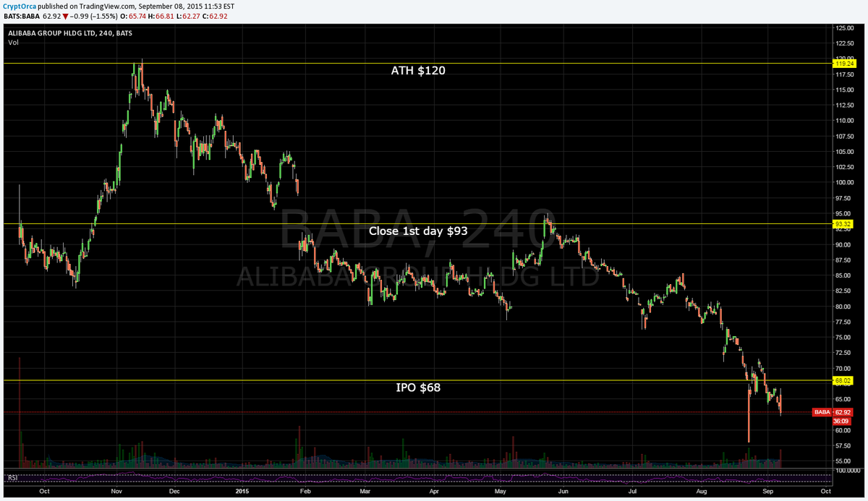Image resolution: width=868 pixels, height=501 pixels.
Task: Click the Dec label on time axis
Action: (x=173, y=491)
